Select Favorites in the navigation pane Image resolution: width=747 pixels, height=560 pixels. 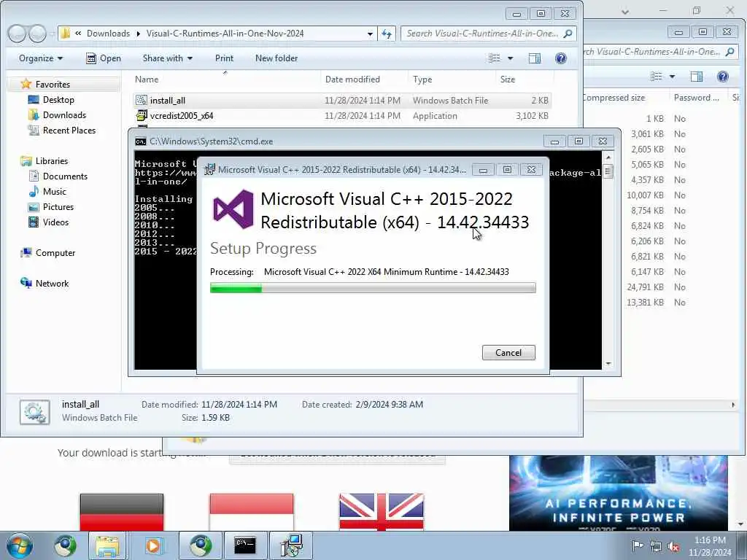pyautogui.click(x=53, y=85)
